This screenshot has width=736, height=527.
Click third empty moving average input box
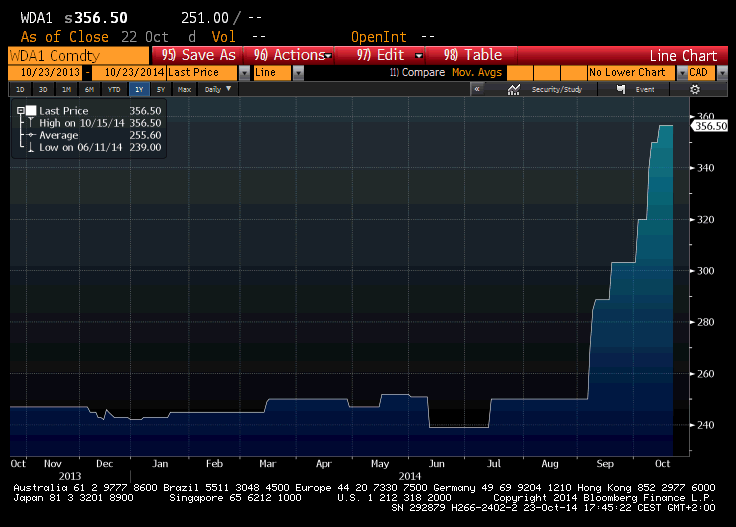tap(574, 73)
